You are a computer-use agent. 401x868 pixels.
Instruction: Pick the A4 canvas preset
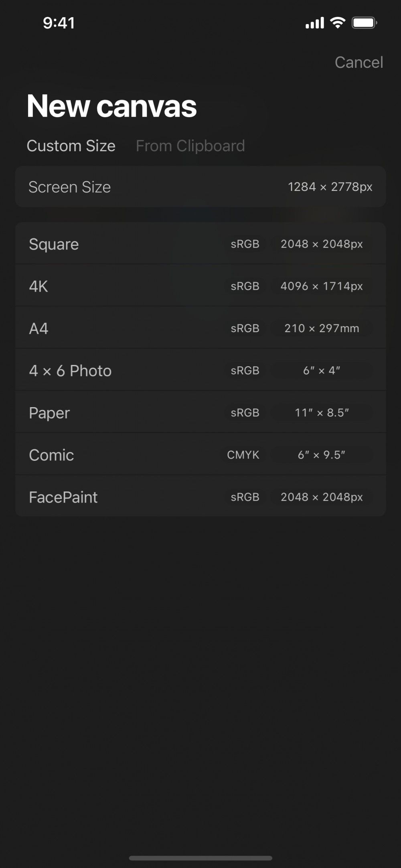tap(120, 329)
